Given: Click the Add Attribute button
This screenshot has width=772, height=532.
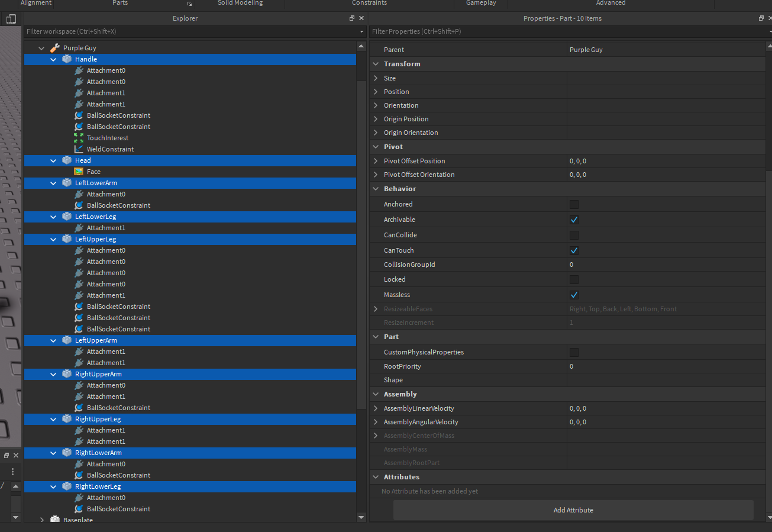Looking at the screenshot, I should pos(573,510).
